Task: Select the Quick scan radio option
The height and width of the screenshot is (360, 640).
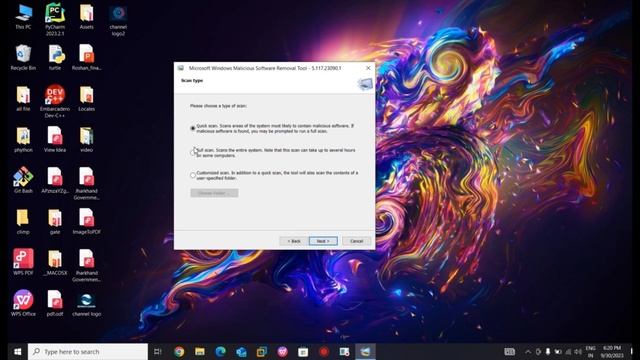Action: (193, 128)
